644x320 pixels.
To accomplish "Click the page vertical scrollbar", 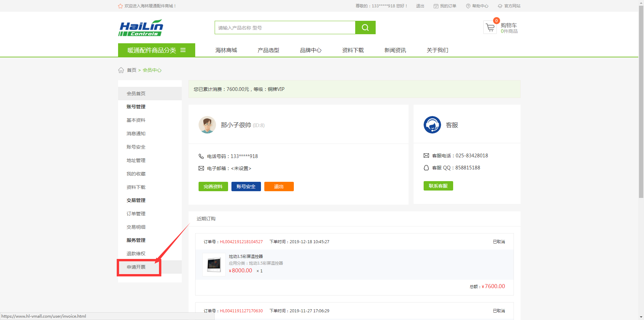I will point(641,102).
